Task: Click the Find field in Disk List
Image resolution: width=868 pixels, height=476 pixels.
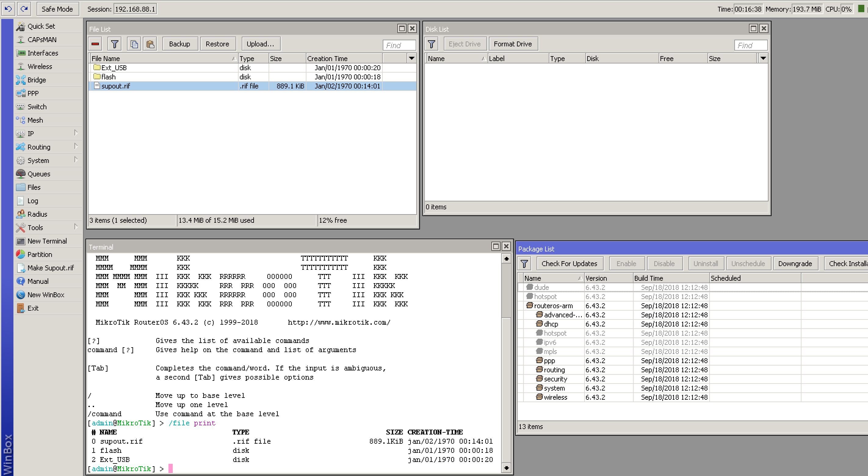Action: click(750, 45)
